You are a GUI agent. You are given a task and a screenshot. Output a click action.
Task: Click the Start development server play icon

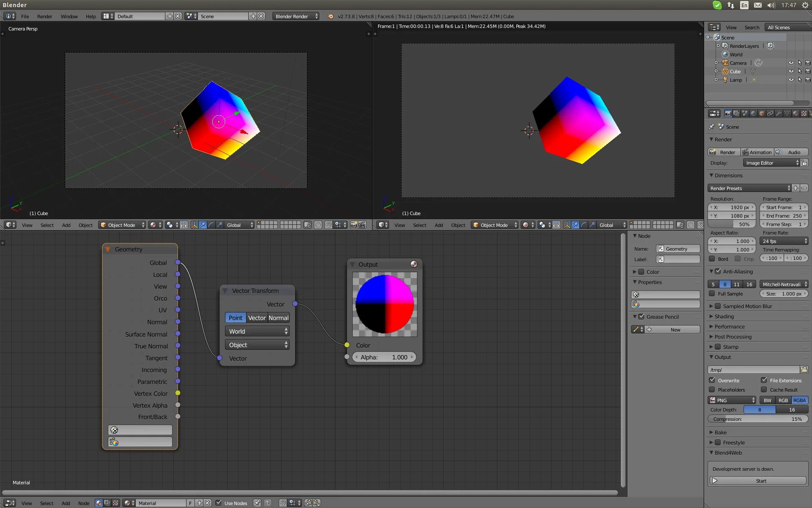click(715, 480)
